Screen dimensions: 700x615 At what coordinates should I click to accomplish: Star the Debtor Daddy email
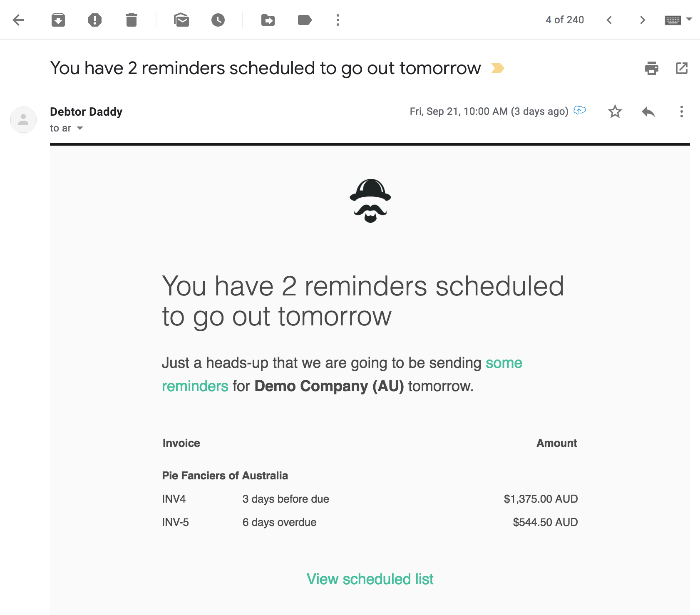(615, 112)
